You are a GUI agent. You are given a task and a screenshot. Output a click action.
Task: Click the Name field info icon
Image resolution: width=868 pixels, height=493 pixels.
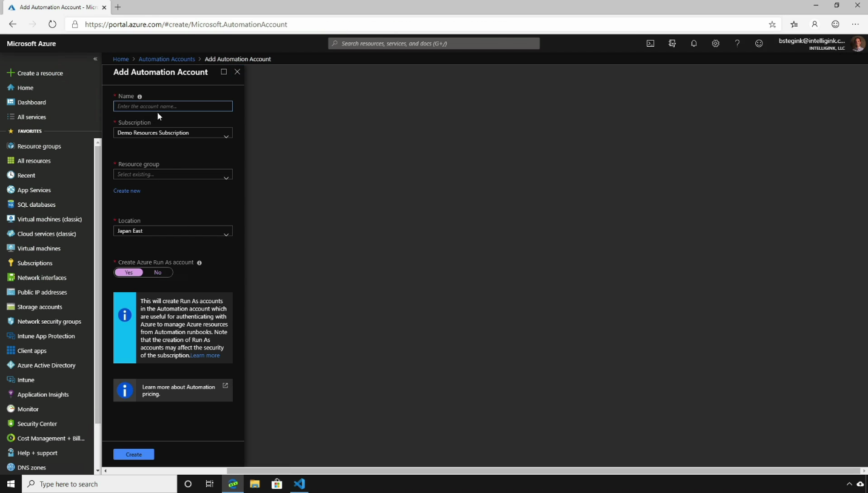(x=139, y=96)
